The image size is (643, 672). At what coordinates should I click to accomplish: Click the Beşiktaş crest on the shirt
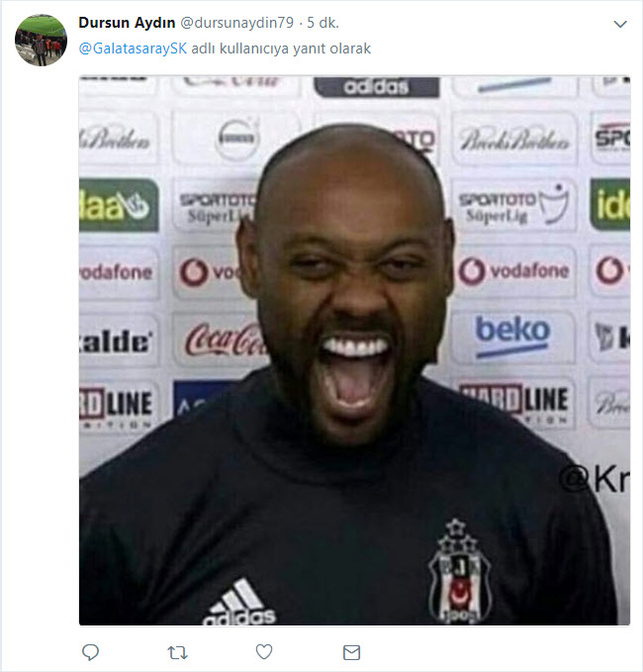[x=460, y=572]
